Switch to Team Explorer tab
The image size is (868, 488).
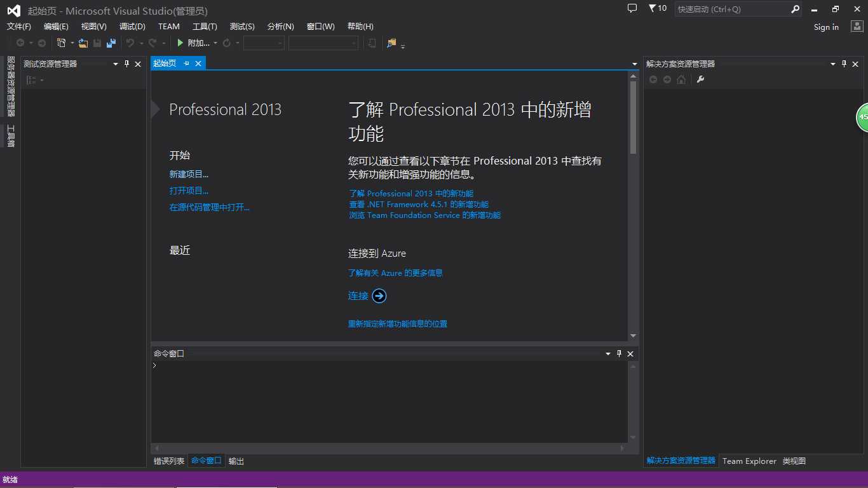tap(749, 461)
